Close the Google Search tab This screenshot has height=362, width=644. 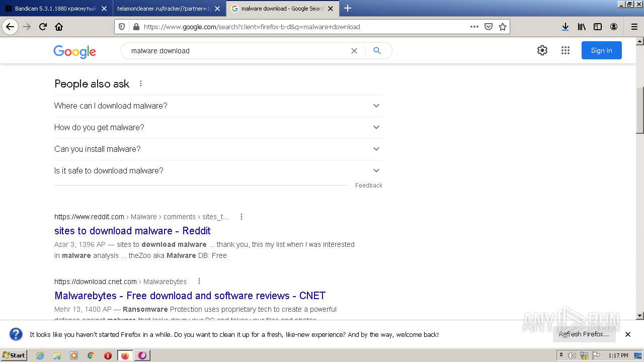[x=331, y=9]
